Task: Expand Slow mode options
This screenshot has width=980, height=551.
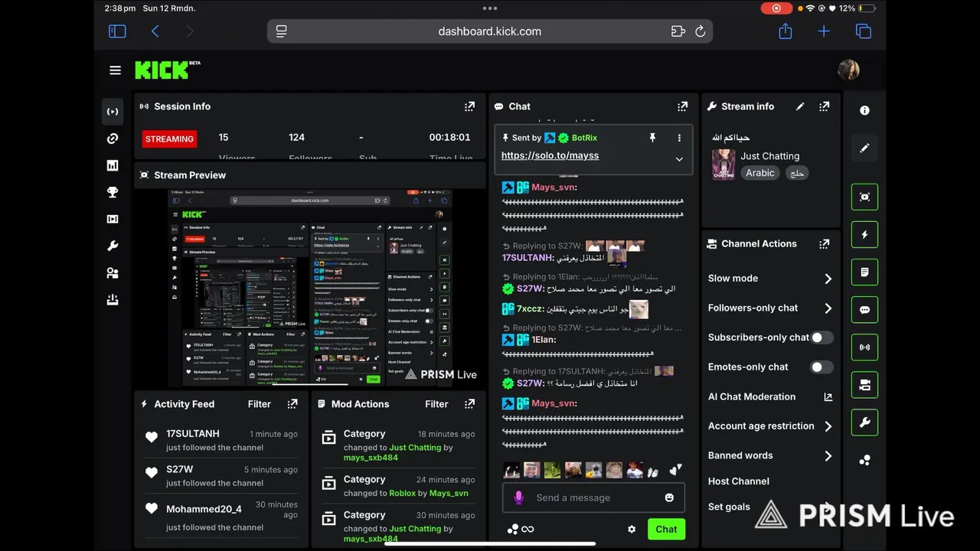Action: 828,279
